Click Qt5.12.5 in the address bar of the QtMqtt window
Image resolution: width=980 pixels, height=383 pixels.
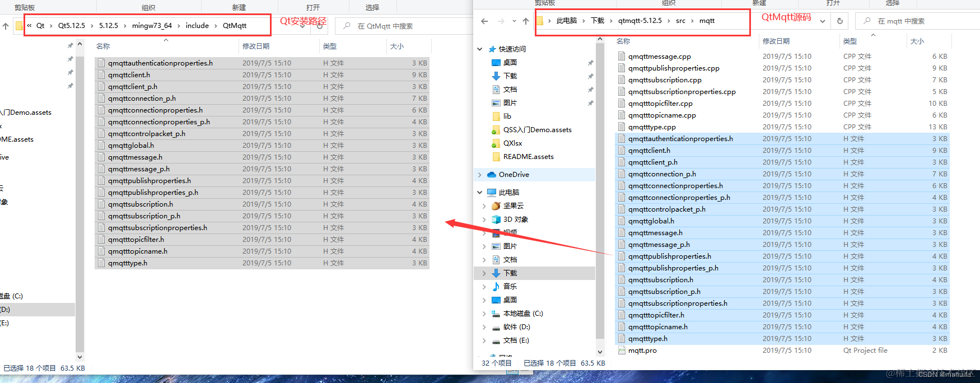pos(72,26)
